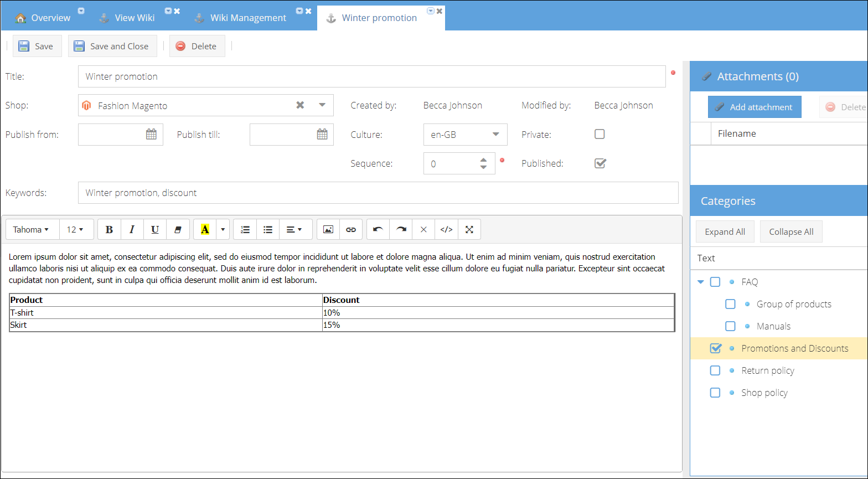The height and width of the screenshot is (479, 868).
Task: Open Publish from calendar picker
Action: [x=151, y=134]
